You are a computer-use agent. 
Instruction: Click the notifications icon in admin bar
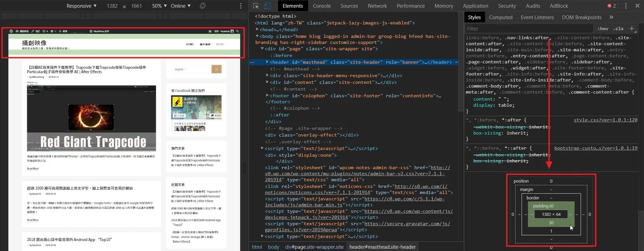click(x=210, y=31)
